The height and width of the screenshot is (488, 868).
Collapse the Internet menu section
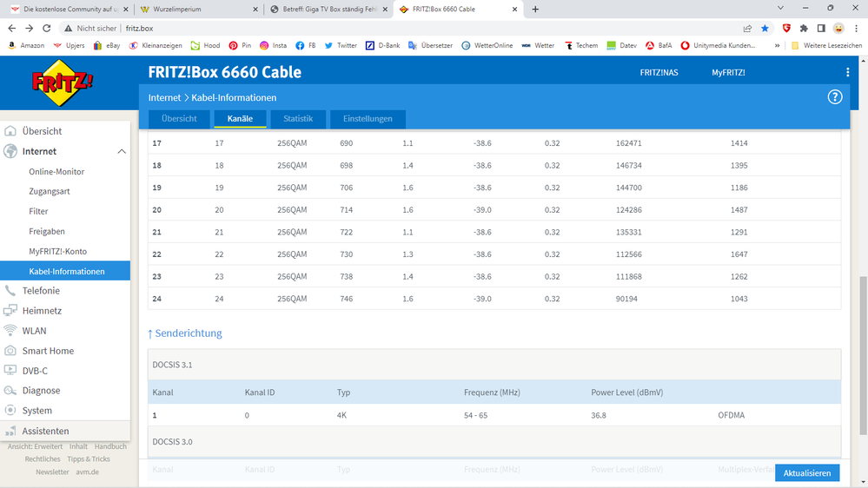point(121,151)
